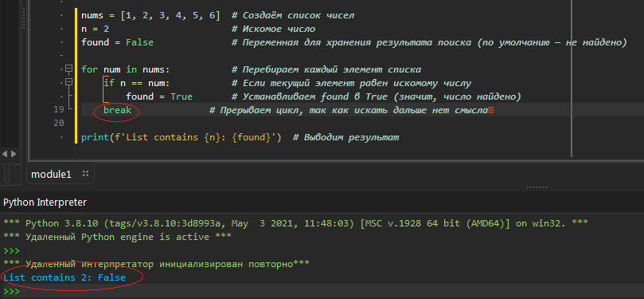Click 'Удаленный Python engine is active' message
Viewport: 644px width, 299px height.
(118, 237)
